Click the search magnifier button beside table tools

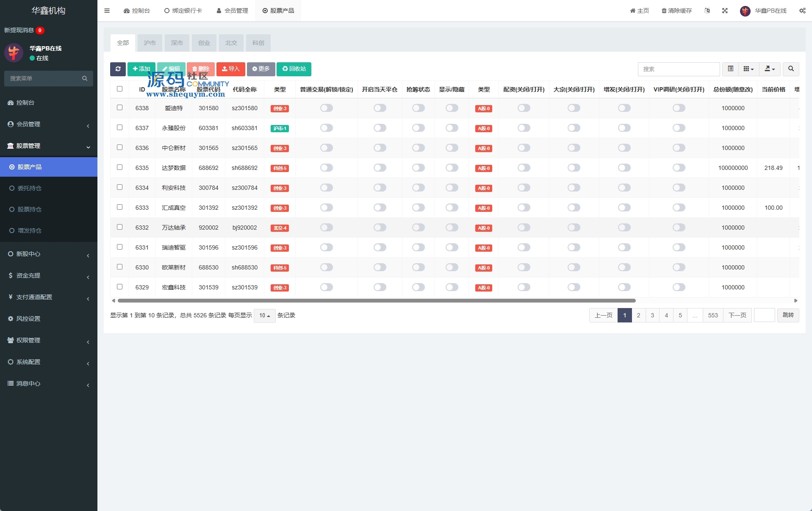point(790,69)
